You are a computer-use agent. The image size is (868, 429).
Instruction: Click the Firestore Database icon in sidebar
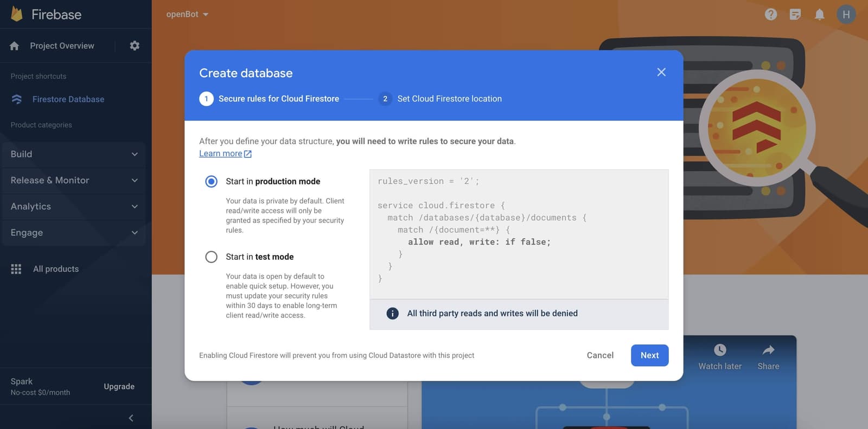pyautogui.click(x=17, y=99)
